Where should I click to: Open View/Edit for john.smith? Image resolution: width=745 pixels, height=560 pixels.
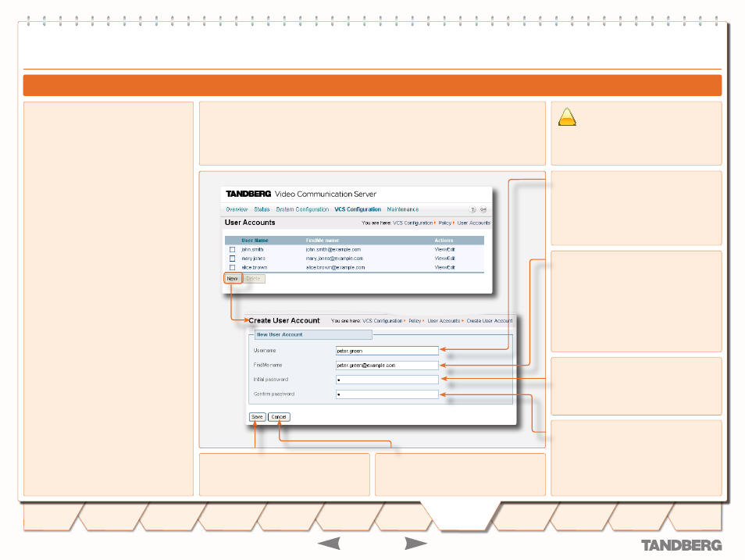[x=444, y=250]
